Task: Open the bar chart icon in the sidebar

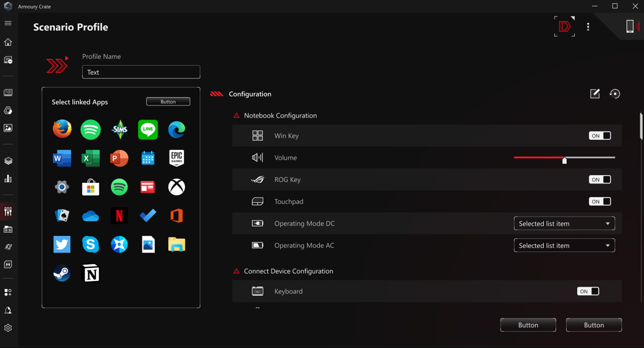Action: (8, 179)
